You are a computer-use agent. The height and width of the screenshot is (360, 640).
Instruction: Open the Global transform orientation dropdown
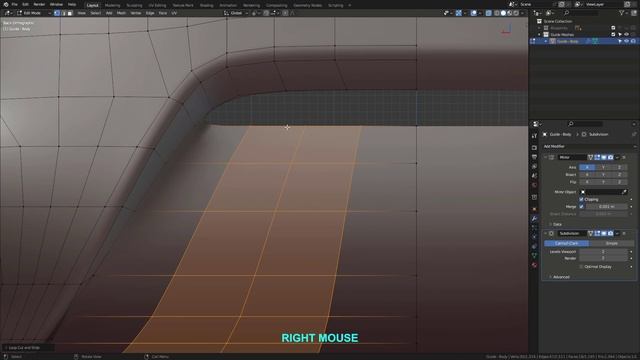click(x=236, y=13)
